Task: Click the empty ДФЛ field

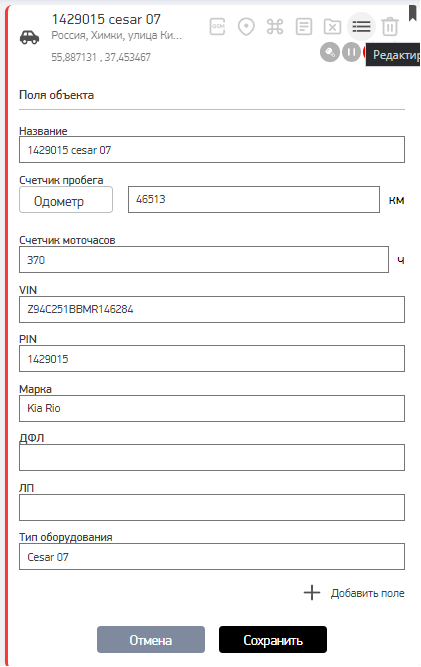Action: 212,457
